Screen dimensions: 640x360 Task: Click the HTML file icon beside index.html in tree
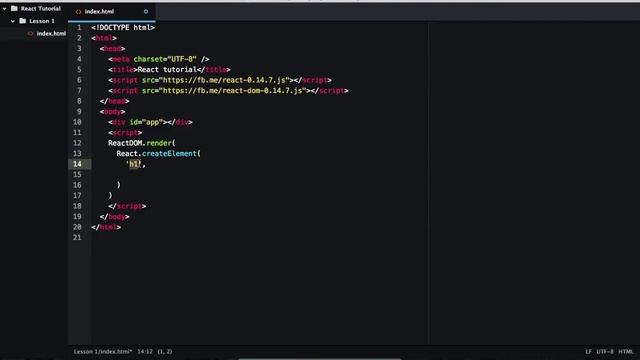[30, 33]
